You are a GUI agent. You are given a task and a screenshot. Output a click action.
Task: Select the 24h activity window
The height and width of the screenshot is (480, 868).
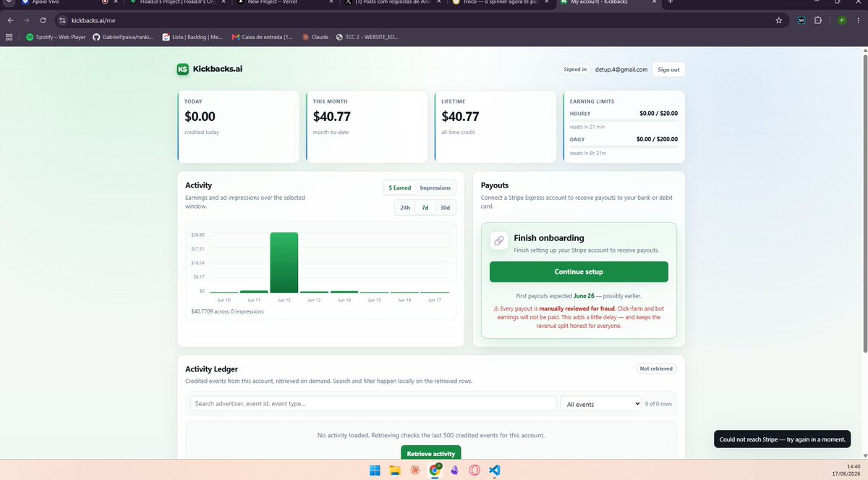click(x=405, y=208)
